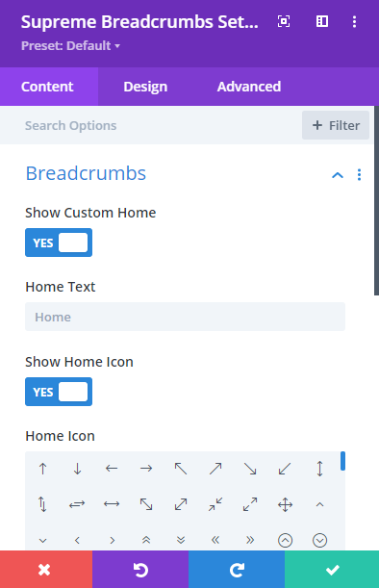Select the up arrow home icon
Screen dimensions: 379x588
(x=42, y=469)
